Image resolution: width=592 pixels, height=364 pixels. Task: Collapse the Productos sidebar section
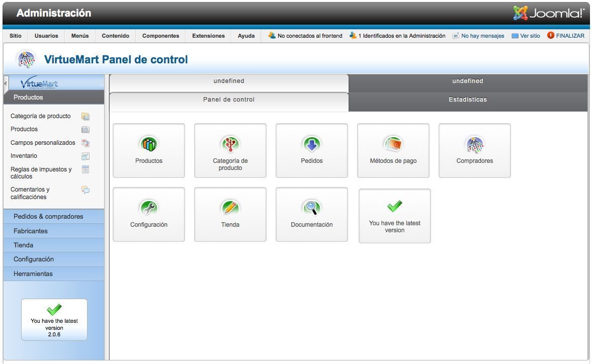[54, 98]
